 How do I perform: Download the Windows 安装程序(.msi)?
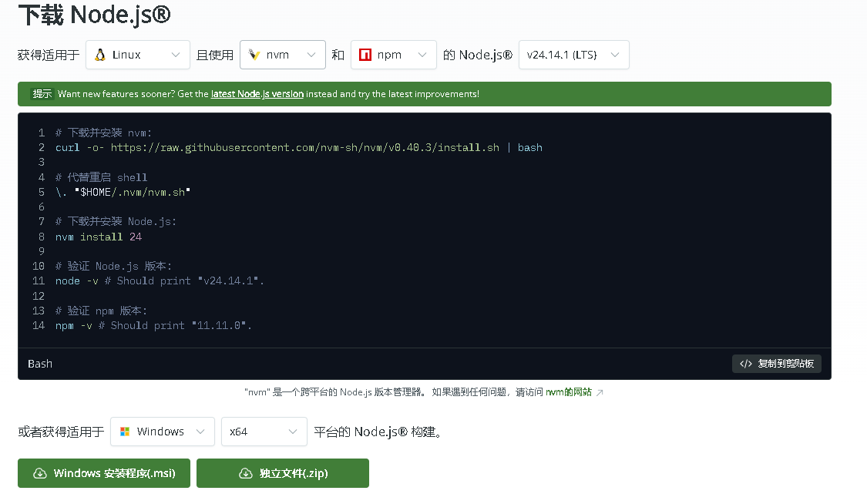click(103, 473)
